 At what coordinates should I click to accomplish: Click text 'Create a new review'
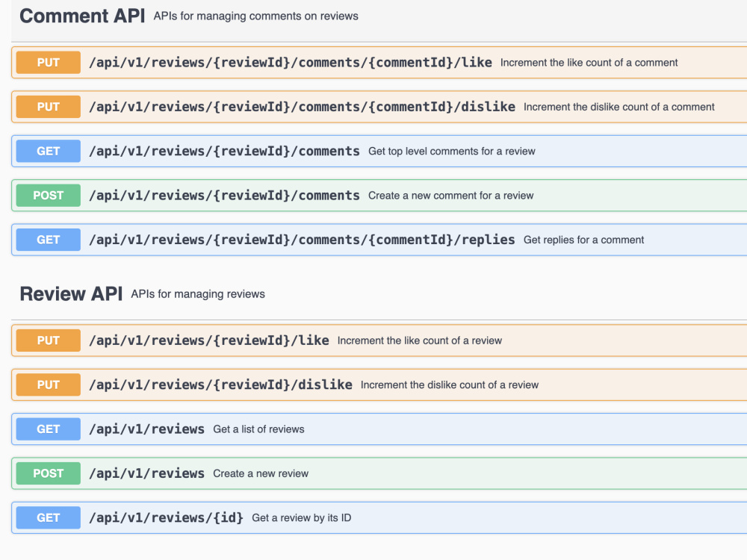click(x=261, y=473)
